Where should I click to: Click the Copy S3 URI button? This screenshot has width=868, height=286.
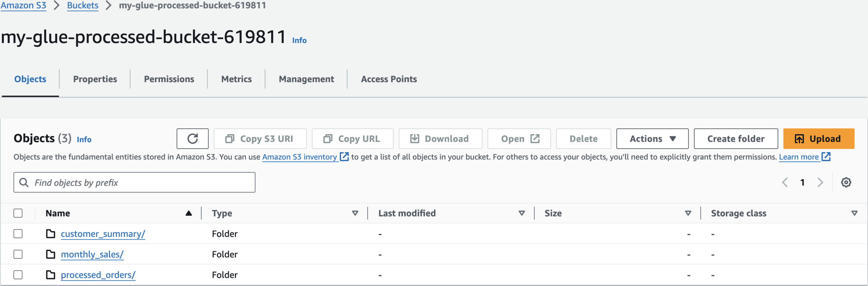pos(260,139)
